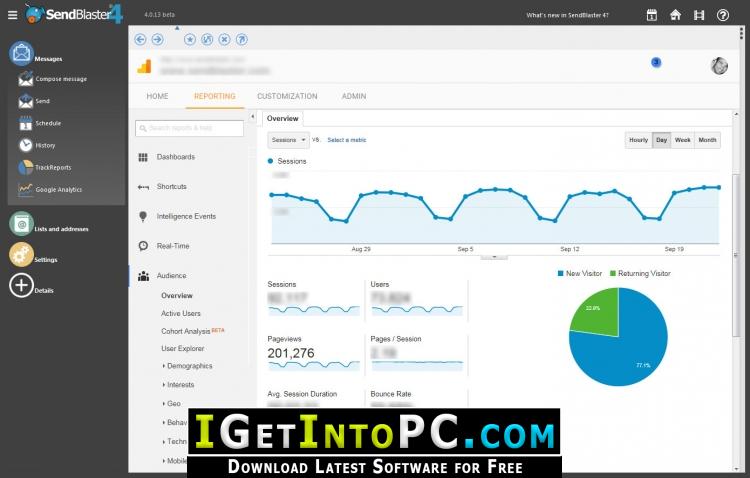
Task: Select the Overview tab
Action: [x=282, y=119]
